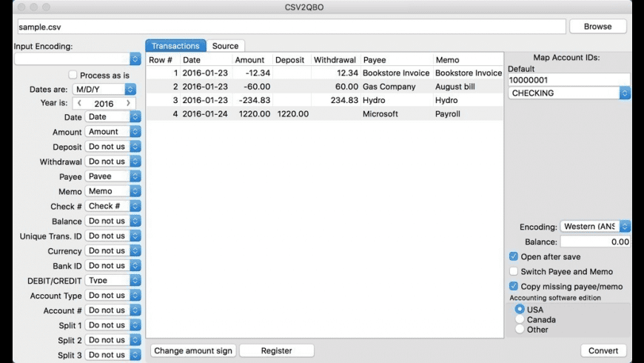The width and height of the screenshot is (644, 363).
Task: Open the Dates are M/D/Y dropdown
Action: [x=104, y=89]
